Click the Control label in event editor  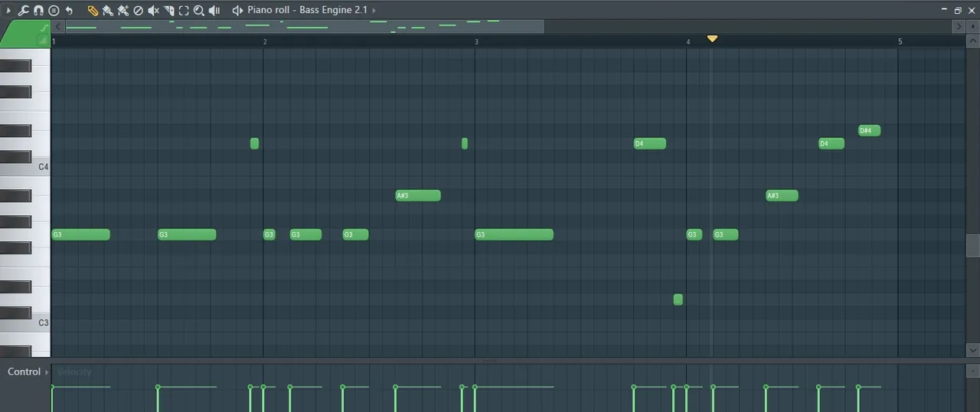pos(24,371)
